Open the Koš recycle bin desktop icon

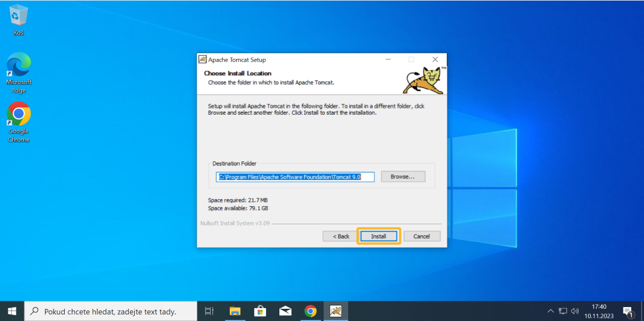(19, 17)
